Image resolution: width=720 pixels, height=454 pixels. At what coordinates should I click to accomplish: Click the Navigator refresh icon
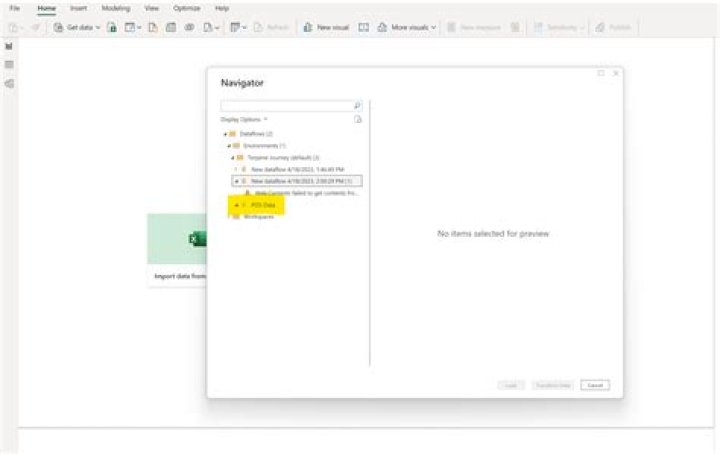click(x=358, y=119)
